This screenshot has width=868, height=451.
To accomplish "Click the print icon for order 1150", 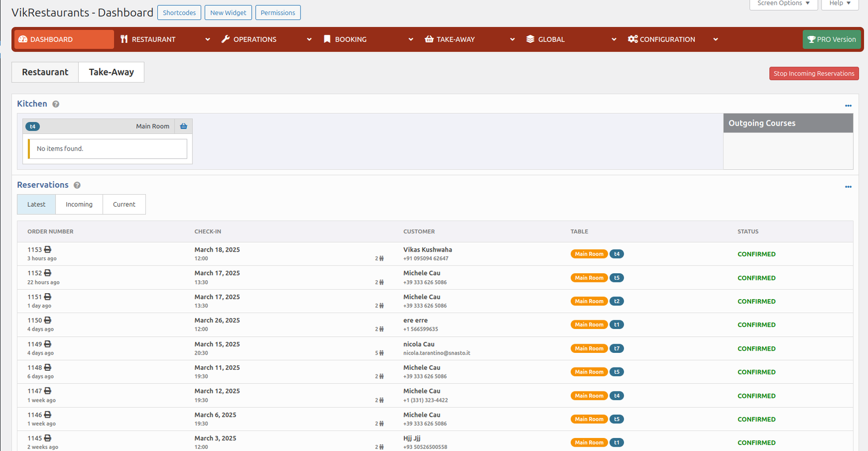I will click(48, 320).
